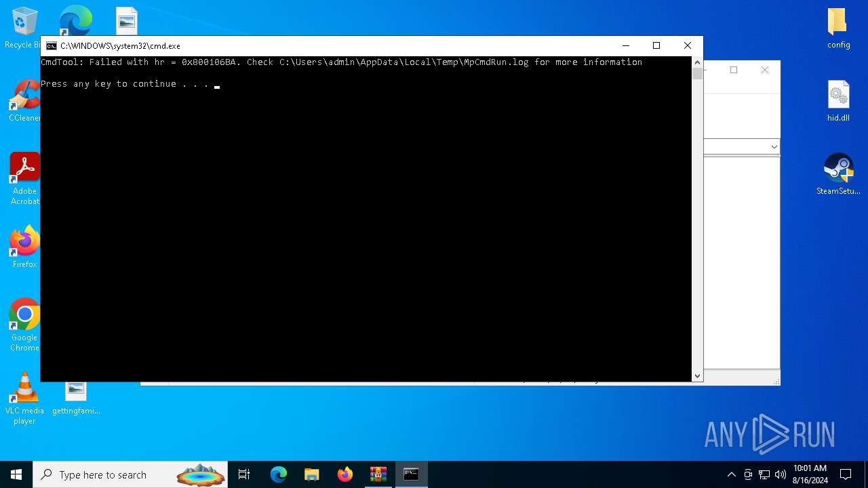Open File Explorer from the taskbar
The width and height of the screenshot is (868, 488).
click(x=312, y=474)
